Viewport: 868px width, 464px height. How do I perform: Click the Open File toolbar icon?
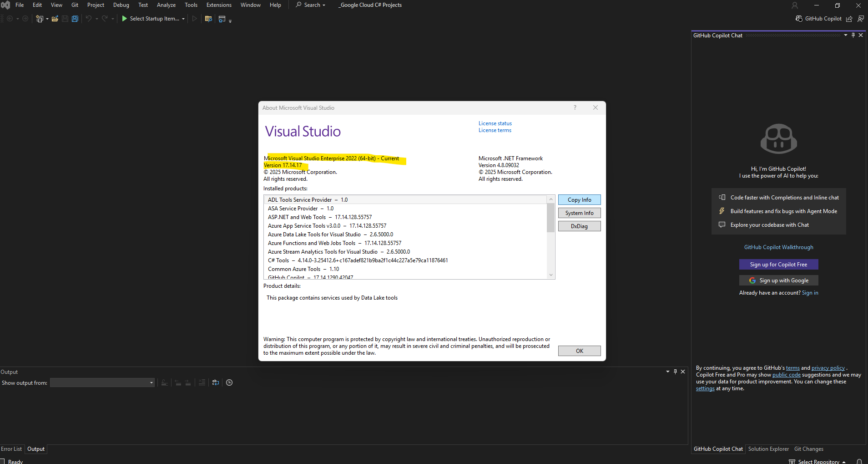[x=55, y=19]
